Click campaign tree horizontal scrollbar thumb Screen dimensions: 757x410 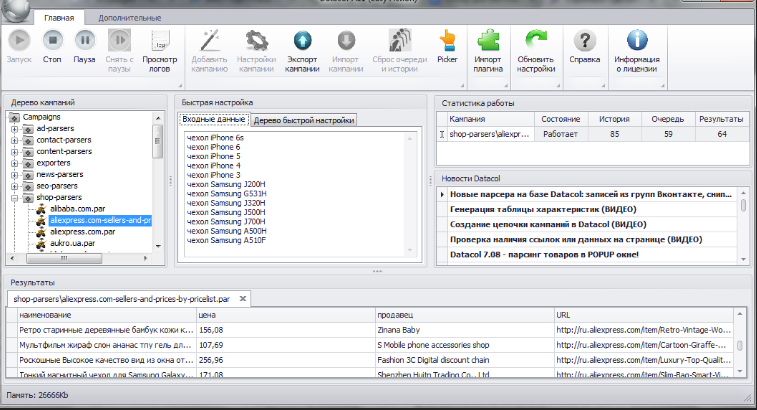pyautogui.click(x=64, y=258)
